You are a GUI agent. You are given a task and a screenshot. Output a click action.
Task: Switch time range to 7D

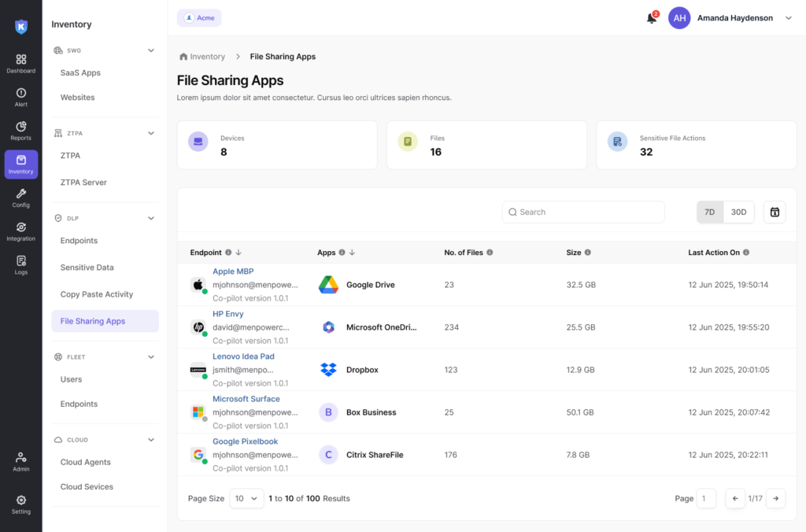click(x=709, y=212)
